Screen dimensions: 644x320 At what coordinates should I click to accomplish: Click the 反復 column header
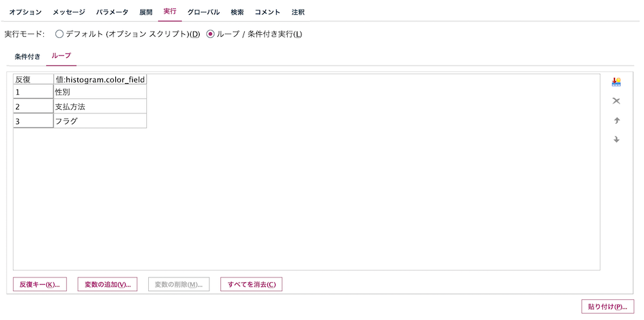(33, 79)
